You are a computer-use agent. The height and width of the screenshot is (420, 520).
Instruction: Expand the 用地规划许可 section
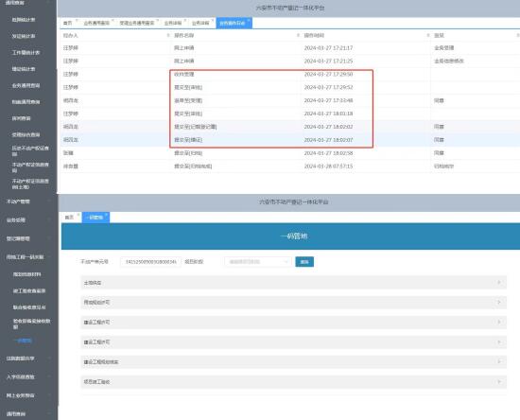pos(293,302)
